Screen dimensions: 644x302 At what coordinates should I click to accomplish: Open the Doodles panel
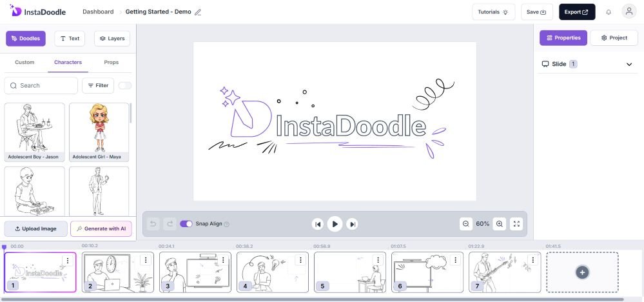[26, 39]
